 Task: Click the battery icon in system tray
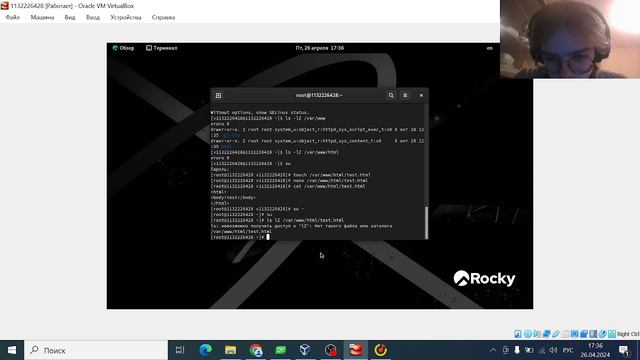click(529, 350)
